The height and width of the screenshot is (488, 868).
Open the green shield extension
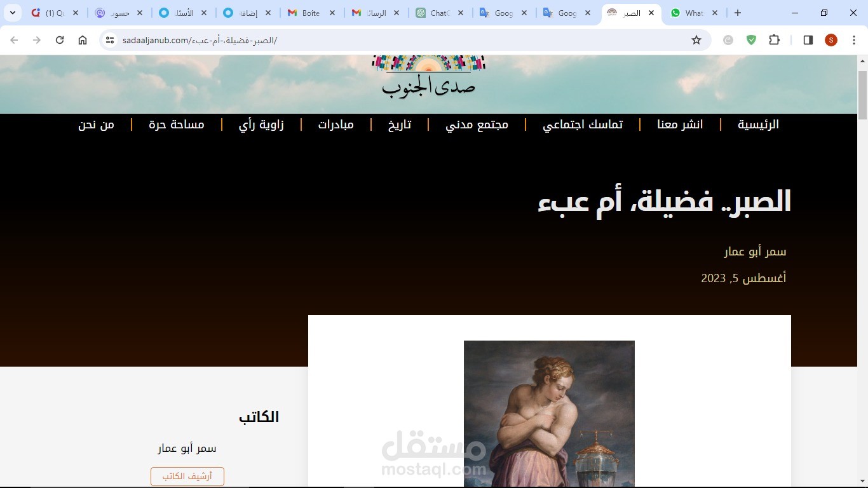(751, 40)
